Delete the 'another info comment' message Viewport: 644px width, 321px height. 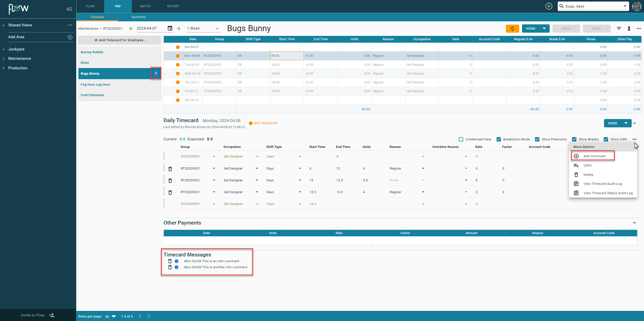click(170, 267)
